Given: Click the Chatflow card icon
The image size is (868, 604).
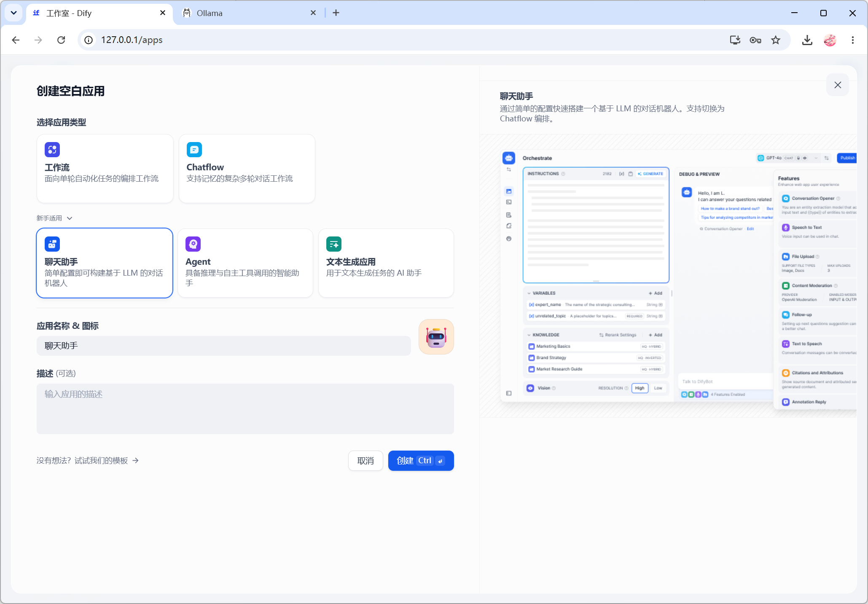Looking at the screenshot, I should (194, 150).
